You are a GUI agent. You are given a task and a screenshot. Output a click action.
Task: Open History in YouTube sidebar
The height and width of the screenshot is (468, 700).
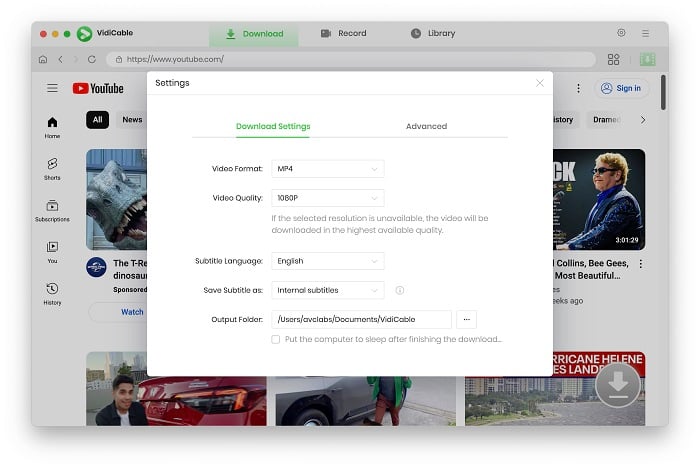tap(52, 294)
